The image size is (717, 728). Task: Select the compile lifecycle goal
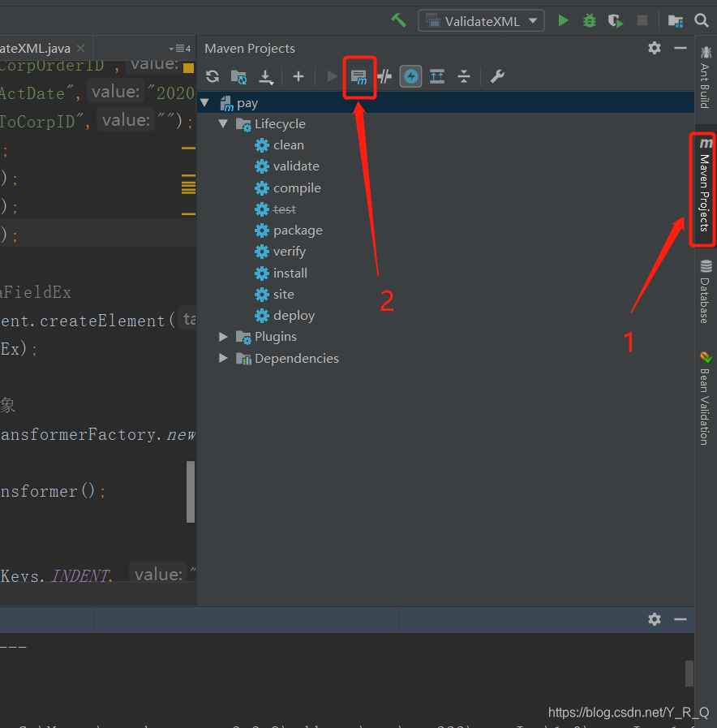point(297,188)
